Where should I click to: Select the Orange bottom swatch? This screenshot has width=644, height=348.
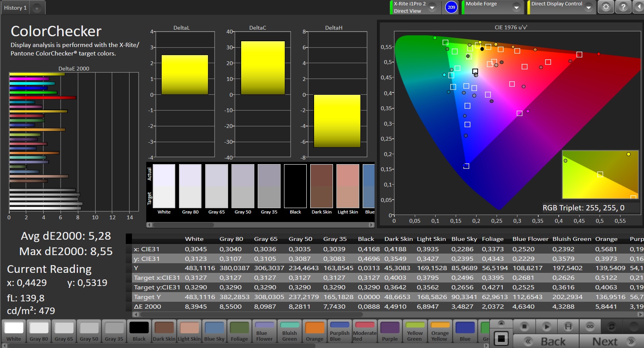click(314, 331)
